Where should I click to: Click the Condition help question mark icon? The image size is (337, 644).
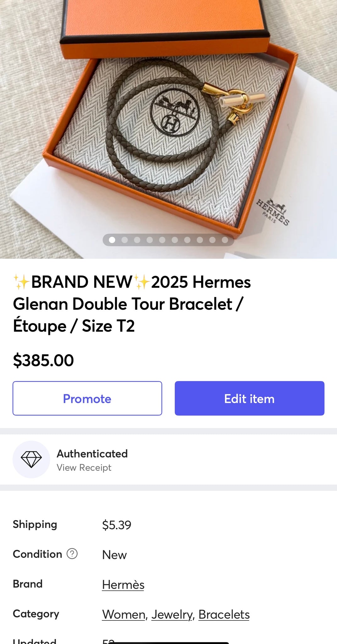point(72,554)
